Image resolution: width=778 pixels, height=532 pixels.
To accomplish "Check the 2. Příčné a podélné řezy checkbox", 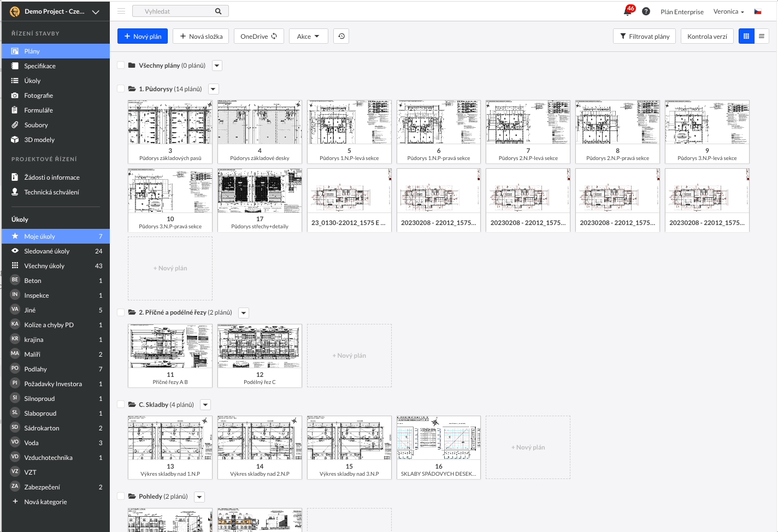I will tap(121, 312).
